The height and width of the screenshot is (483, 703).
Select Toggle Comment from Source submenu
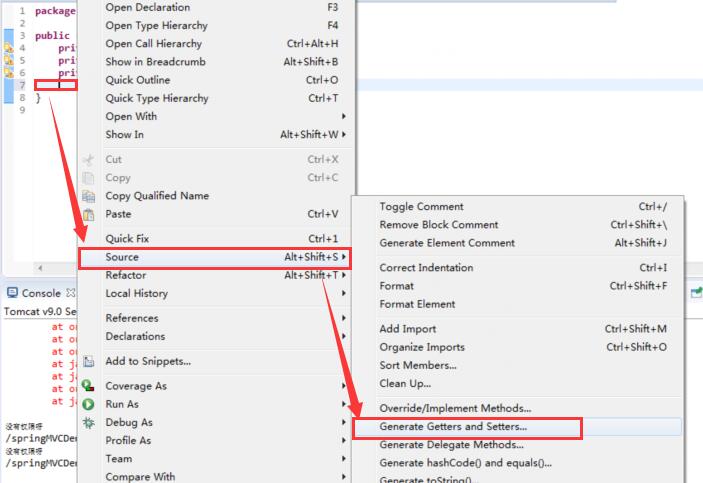[x=421, y=207]
